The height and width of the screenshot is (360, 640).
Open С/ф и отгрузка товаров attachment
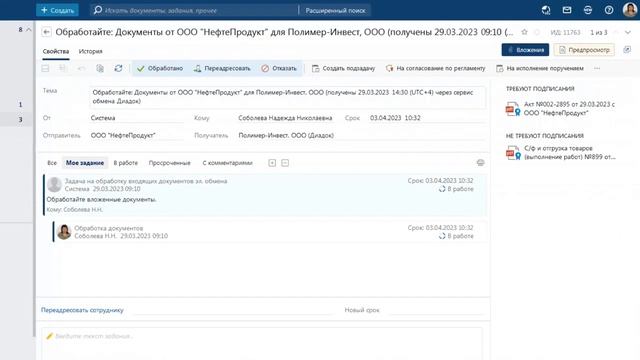(x=570, y=153)
